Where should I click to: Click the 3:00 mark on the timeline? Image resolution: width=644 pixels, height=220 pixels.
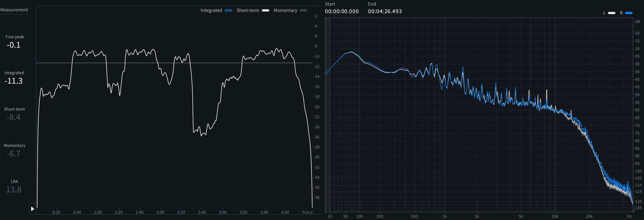pos(222,212)
